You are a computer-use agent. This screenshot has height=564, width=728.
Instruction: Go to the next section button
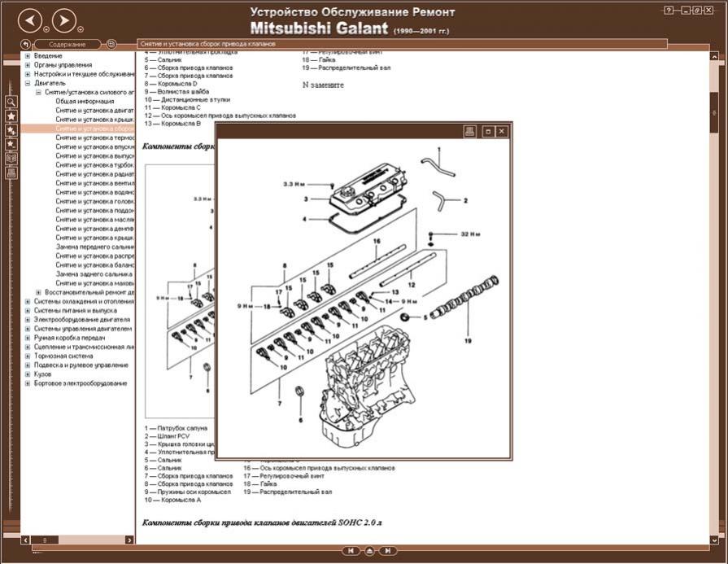[x=387, y=551]
